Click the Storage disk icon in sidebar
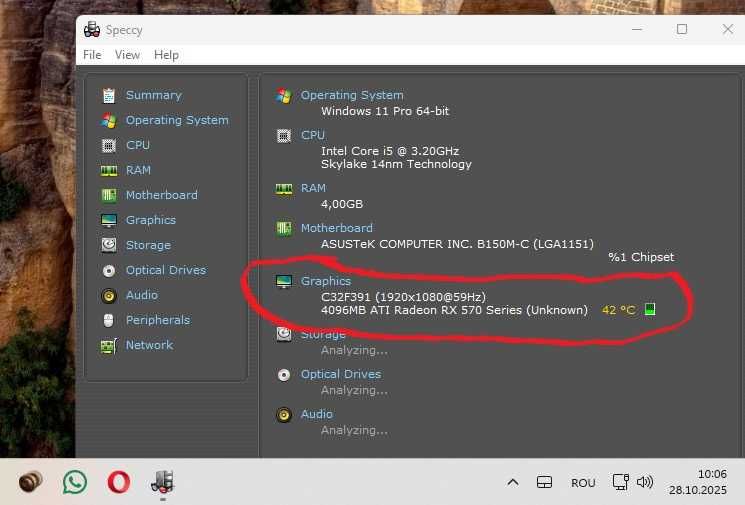 109,245
